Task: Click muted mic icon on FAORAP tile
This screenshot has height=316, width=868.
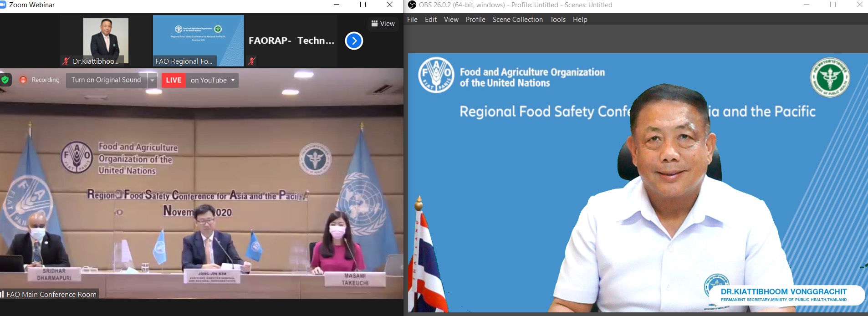Action: coord(252,61)
